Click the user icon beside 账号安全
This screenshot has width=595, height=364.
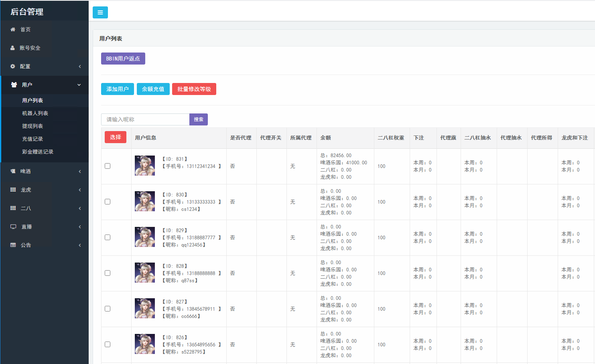coord(12,48)
